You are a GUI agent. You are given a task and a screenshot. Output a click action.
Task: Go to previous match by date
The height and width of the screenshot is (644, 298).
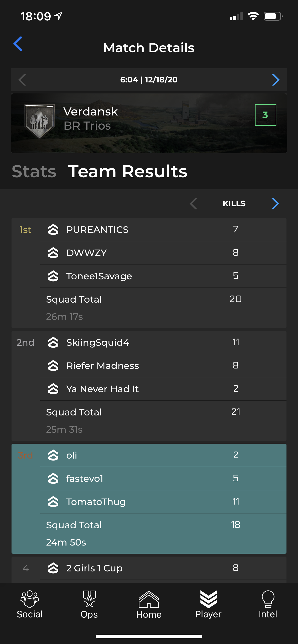(x=22, y=80)
